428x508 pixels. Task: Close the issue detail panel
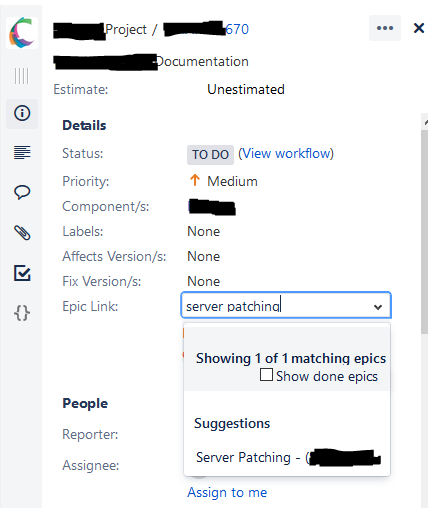pyautogui.click(x=419, y=28)
